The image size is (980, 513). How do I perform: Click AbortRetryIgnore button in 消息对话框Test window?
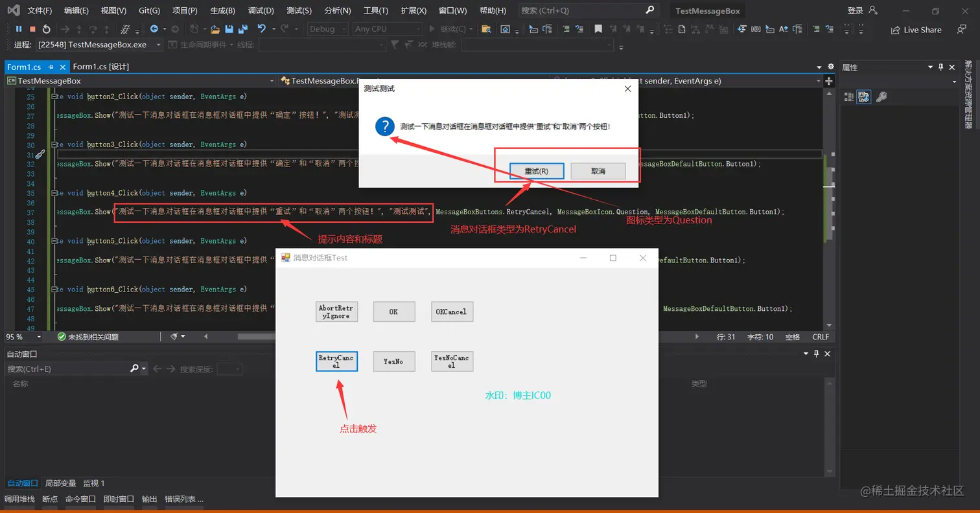pyautogui.click(x=336, y=312)
